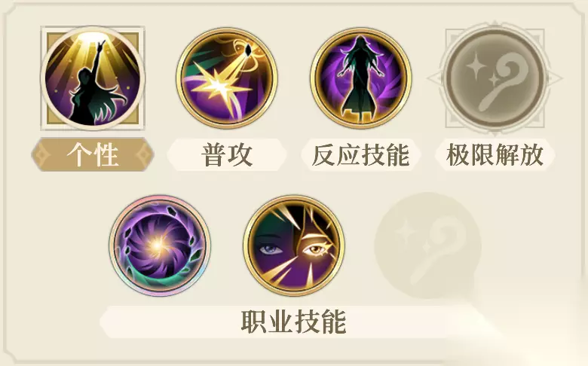The width and height of the screenshot is (588, 366).
Task: Click the 职业技能 section label
Action: (294, 322)
